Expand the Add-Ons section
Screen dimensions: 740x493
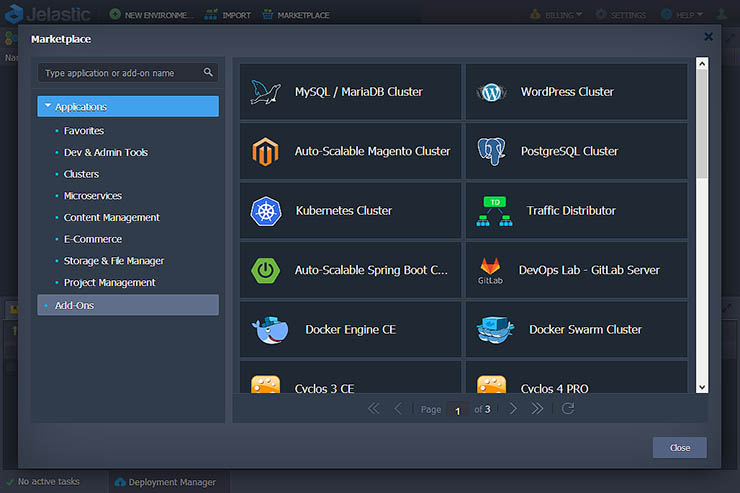(x=74, y=305)
